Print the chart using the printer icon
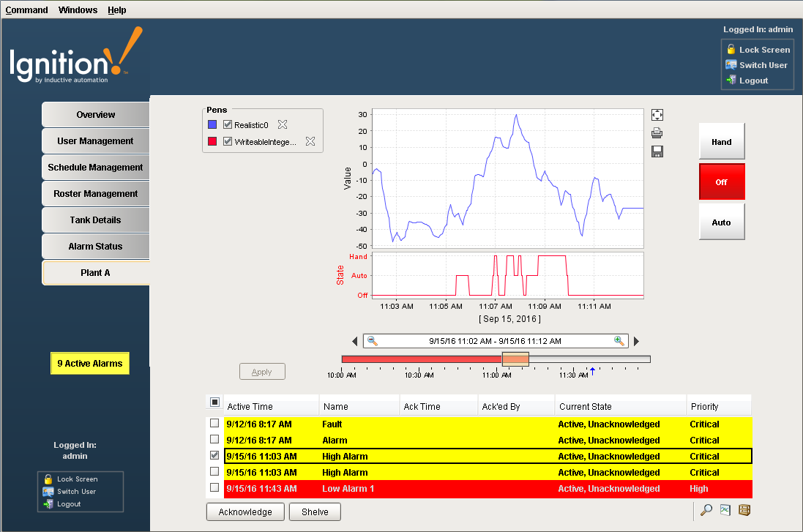This screenshot has height=532, width=803. pos(657,133)
